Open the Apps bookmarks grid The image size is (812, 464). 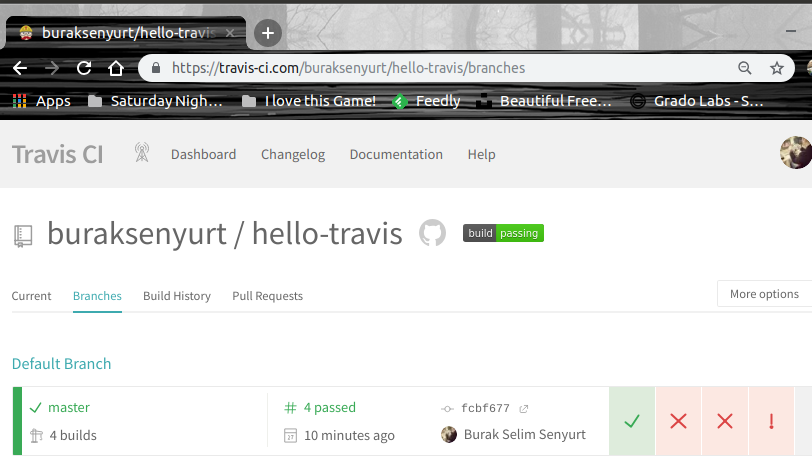click(41, 101)
